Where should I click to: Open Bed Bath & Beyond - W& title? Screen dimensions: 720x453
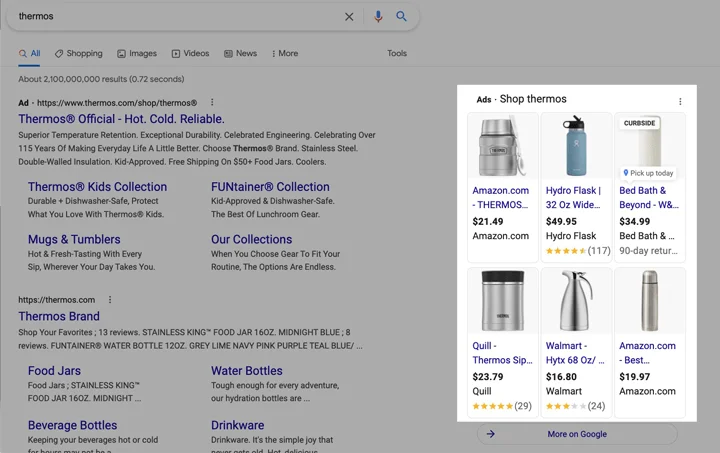(x=649, y=197)
